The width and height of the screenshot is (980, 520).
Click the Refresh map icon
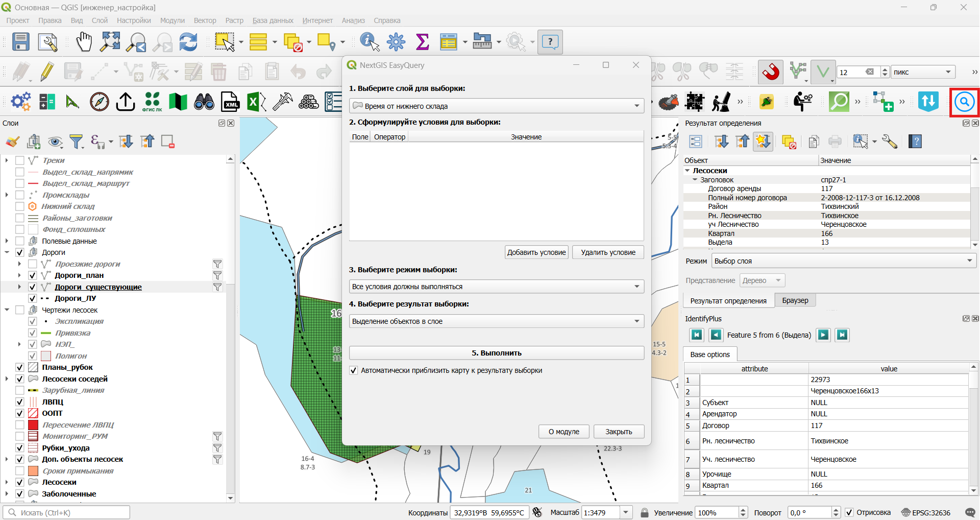point(188,42)
